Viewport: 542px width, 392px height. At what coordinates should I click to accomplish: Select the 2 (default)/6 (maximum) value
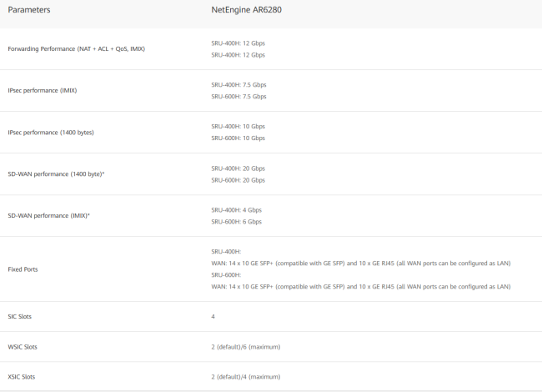(248, 346)
